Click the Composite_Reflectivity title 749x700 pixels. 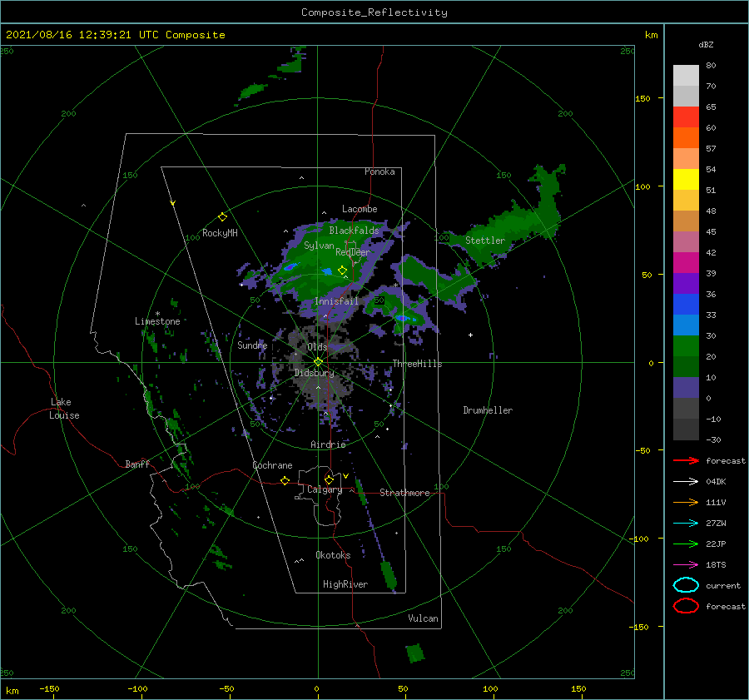(374, 12)
